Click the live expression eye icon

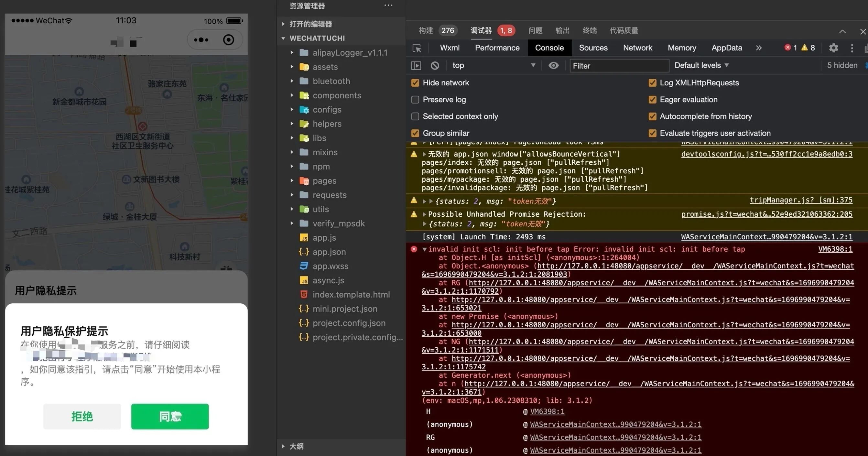click(x=553, y=65)
